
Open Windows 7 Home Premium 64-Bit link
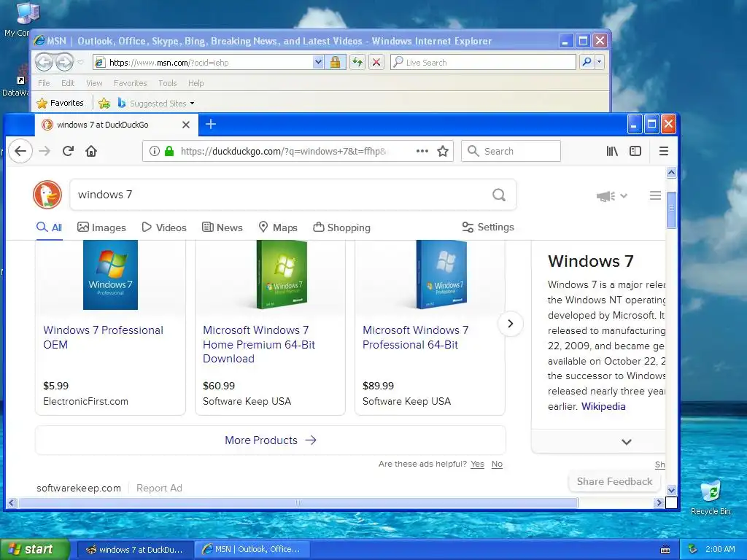[x=259, y=344]
